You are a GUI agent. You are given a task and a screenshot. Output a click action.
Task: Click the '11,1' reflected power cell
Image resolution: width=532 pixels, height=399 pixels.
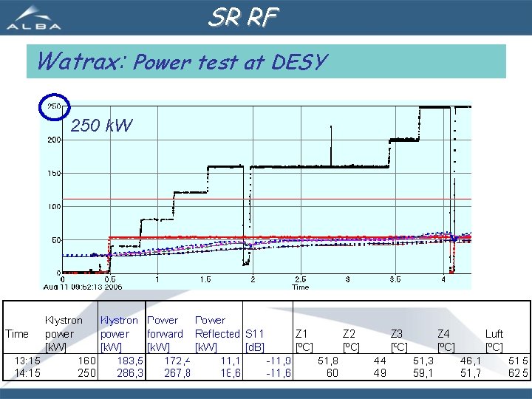point(231,361)
